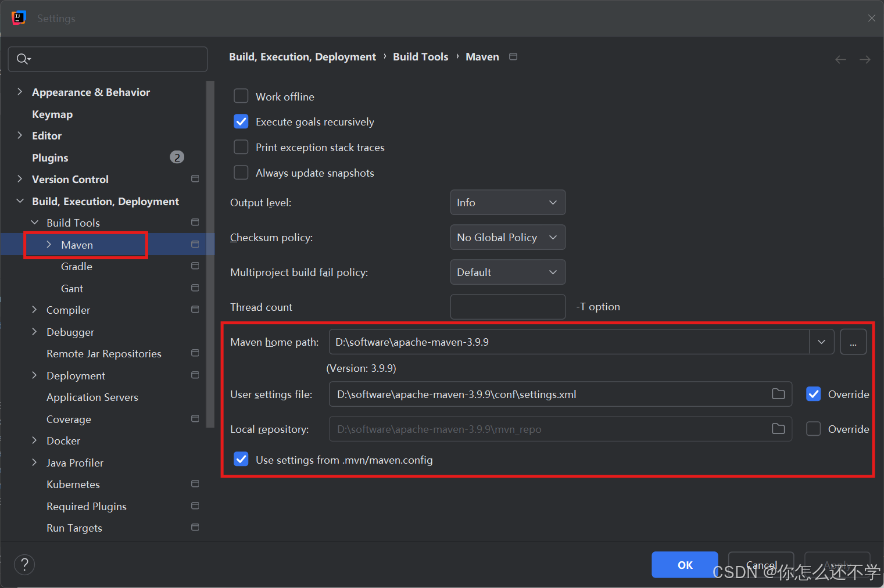Click the Plugins update badge showing 2
884x588 pixels.
pyautogui.click(x=177, y=157)
